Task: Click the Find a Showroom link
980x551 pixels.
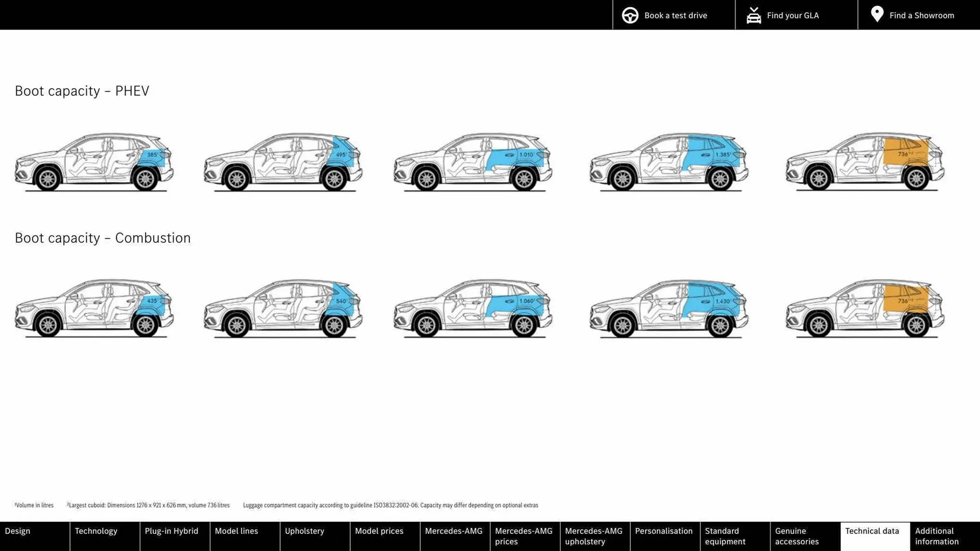Action: click(921, 15)
